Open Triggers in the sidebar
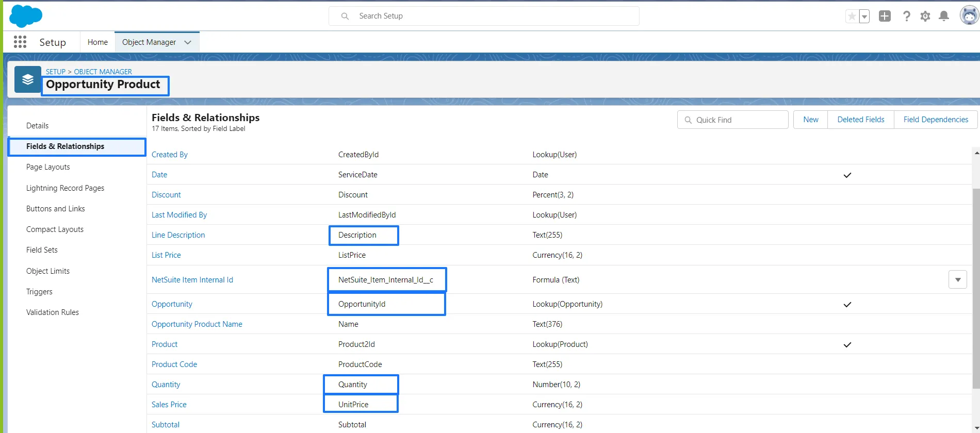980x433 pixels. point(39,292)
